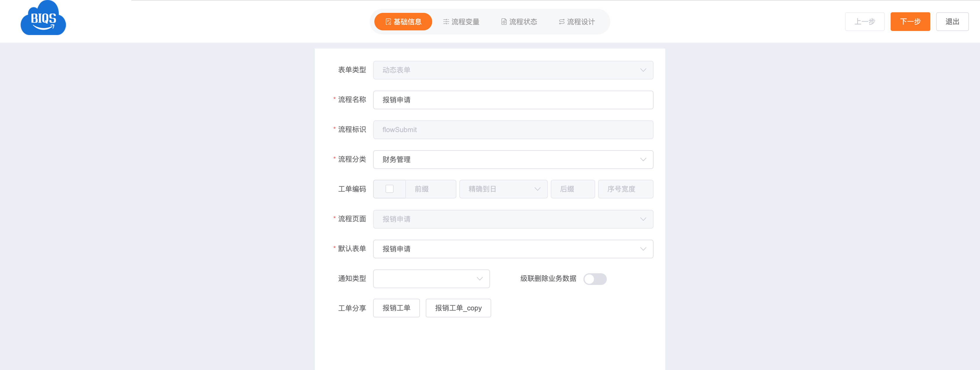Open the 表单类型 dropdown
This screenshot has height=370, width=980.
(x=513, y=70)
